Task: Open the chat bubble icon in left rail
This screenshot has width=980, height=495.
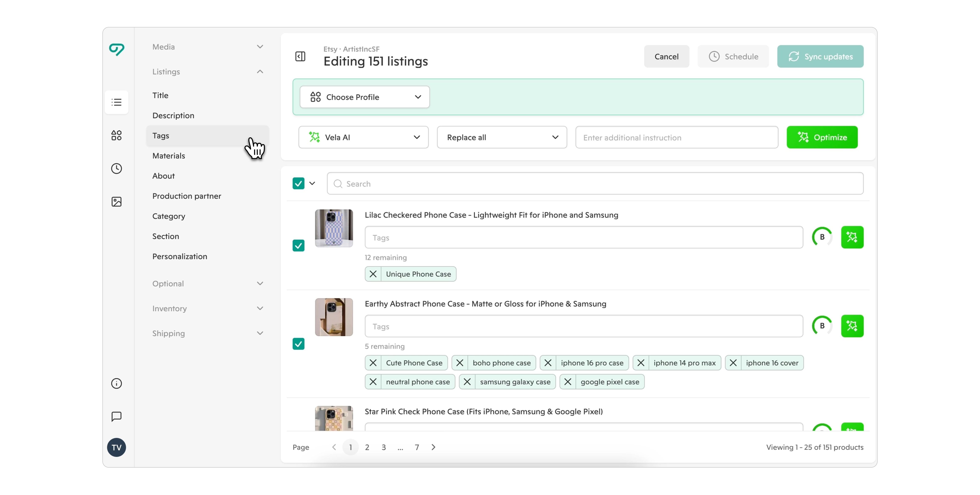Action: coord(116,416)
